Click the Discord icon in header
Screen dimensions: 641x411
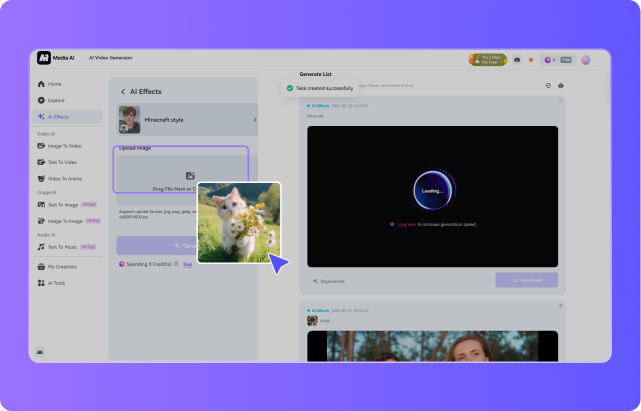point(517,59)
